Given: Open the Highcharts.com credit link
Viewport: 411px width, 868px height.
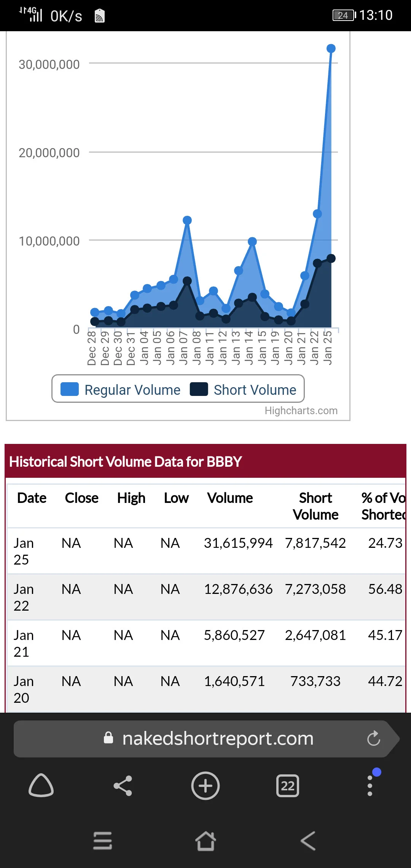Looking at the screenshot, I should [301, 410].
